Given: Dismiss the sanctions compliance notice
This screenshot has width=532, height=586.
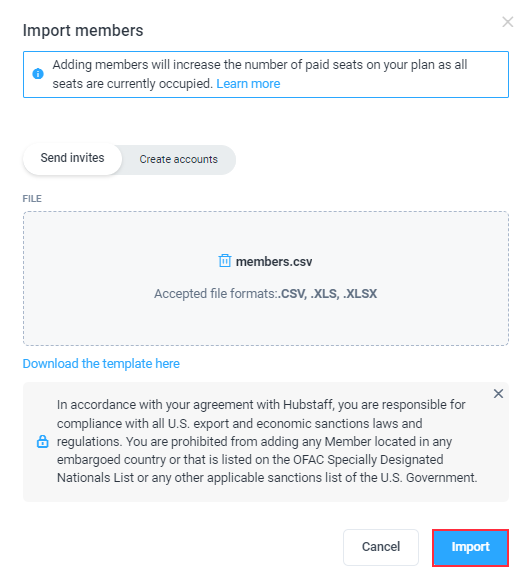Looking at the screenshot, I should 498,394.
